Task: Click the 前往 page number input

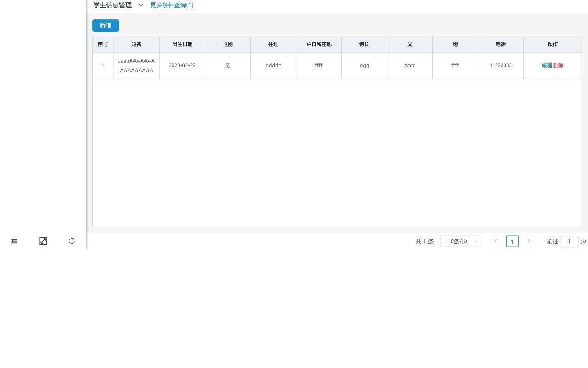Action: point(569,241)
